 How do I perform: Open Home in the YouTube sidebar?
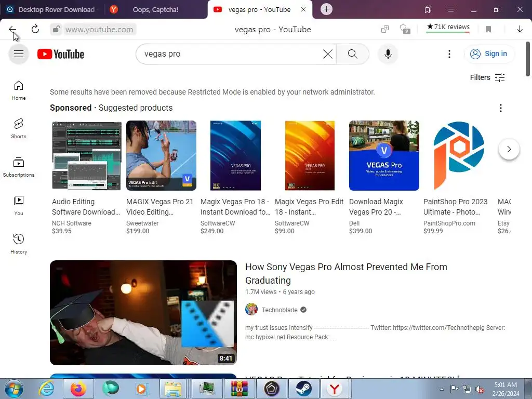coord(19,90)
